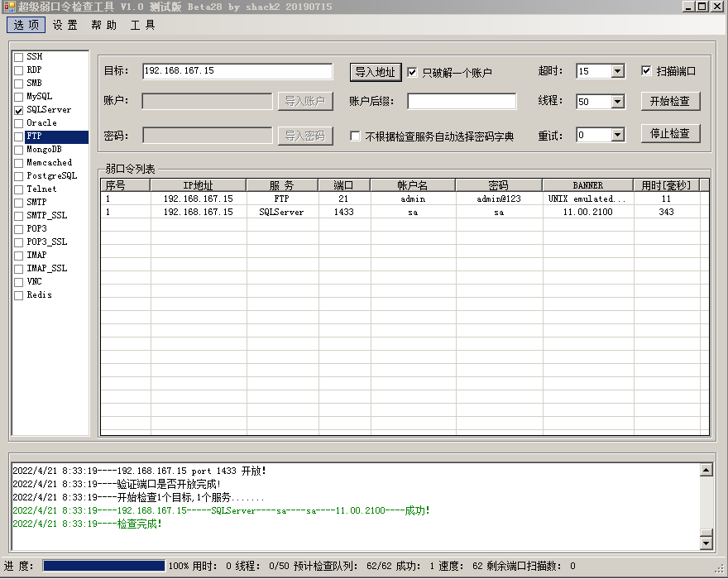The width and height of the screenshot is (728, 579).
Task: Expand the 线程 thread count dropdown
Action: click(x=617, y=102)
